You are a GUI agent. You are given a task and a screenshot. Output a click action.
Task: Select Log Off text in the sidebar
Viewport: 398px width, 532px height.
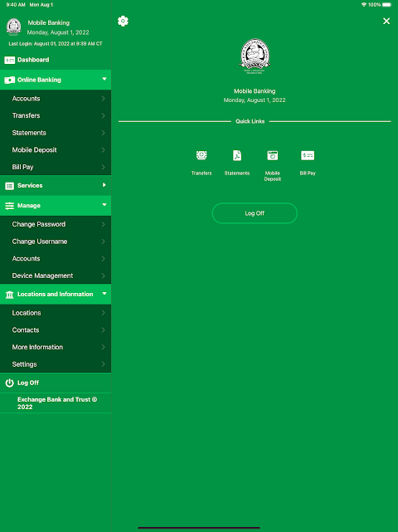[28, 383]
